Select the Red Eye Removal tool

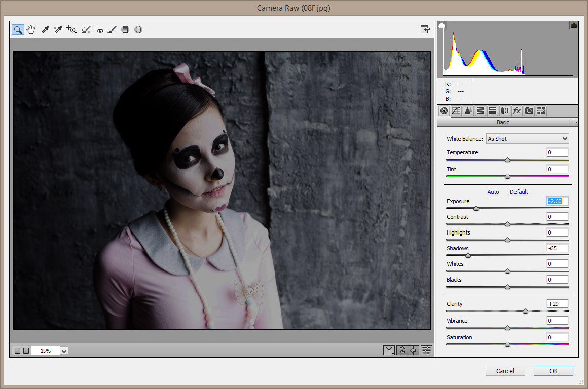point(99,30)
